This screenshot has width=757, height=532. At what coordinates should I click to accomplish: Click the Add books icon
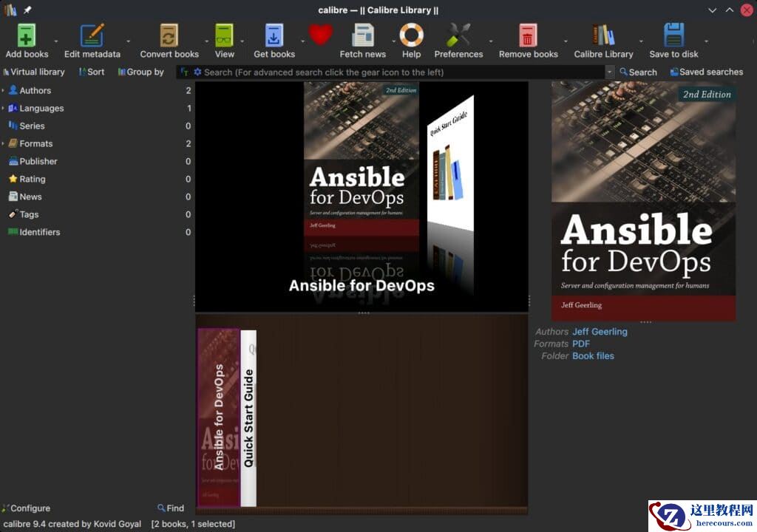click(x=27, y=35)
